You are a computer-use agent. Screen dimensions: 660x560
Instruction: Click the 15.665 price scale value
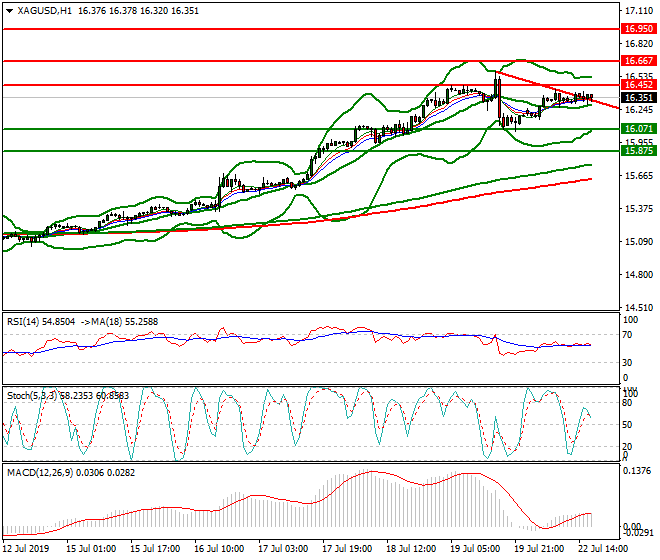[639, 176]
